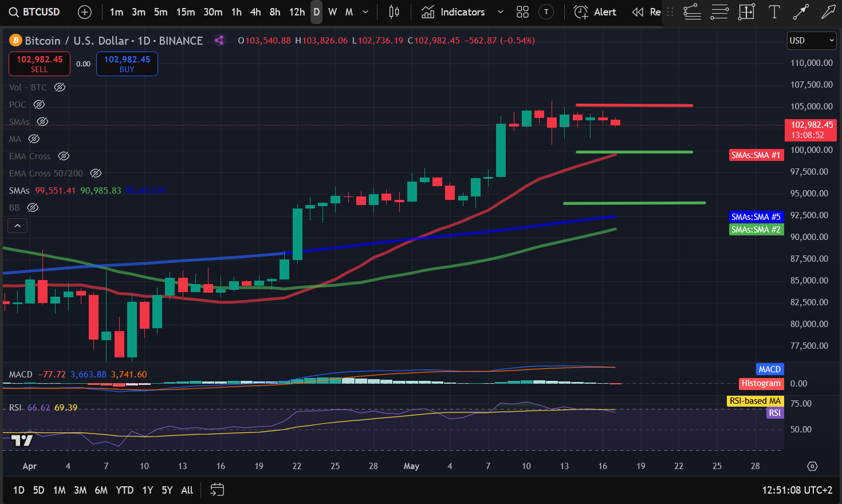Switch to the 1m timeframe
This screenshot has width=842, height=504.
pos(116,12)
